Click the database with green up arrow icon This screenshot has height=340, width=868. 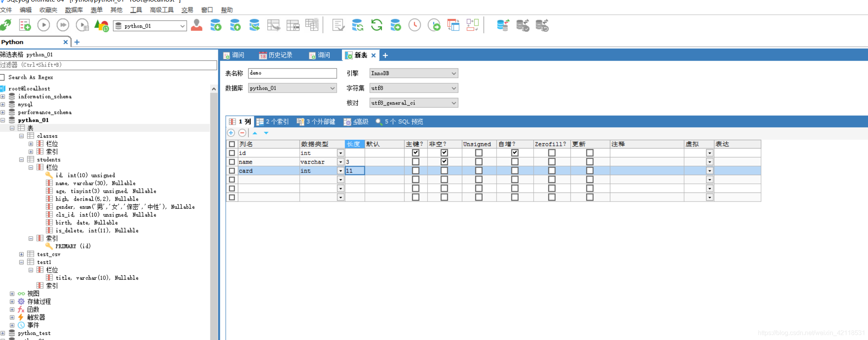click(235, 25)
